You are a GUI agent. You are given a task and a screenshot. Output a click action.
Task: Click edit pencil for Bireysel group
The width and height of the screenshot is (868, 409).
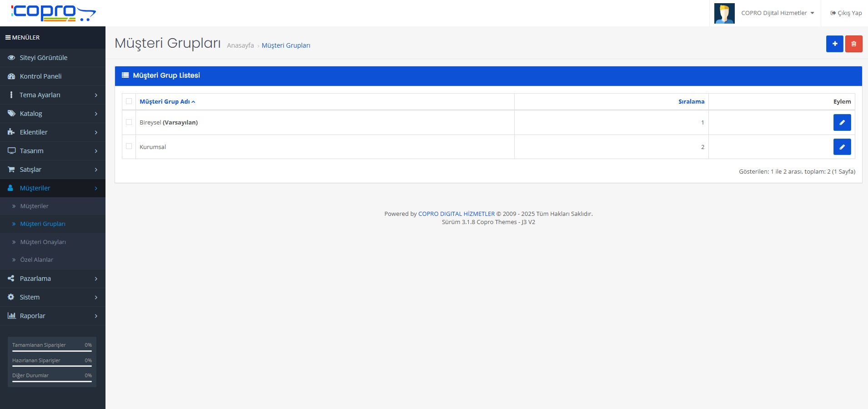pos(842,123)
